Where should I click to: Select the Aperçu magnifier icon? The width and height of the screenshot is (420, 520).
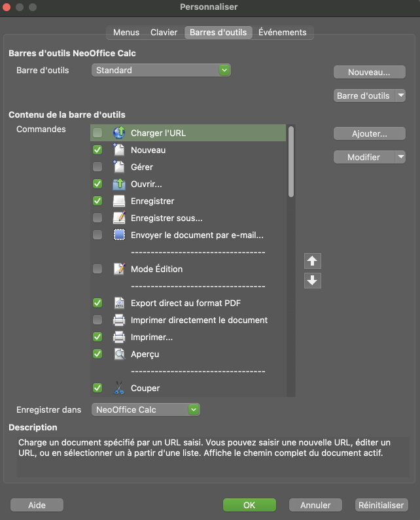[x=118, y=355]
